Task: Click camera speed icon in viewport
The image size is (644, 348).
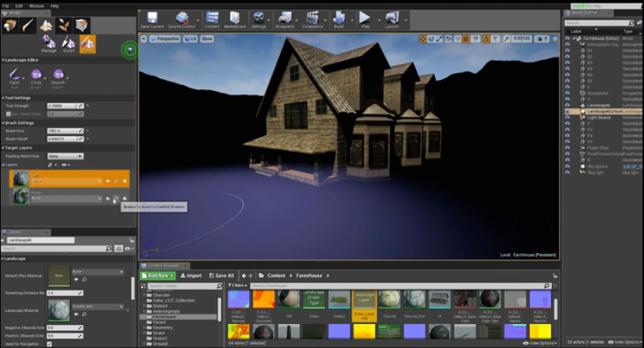Action: click(541, 39)
